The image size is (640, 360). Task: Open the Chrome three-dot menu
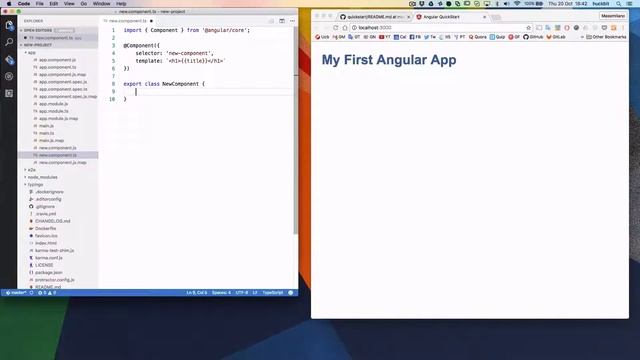(623, 28)
